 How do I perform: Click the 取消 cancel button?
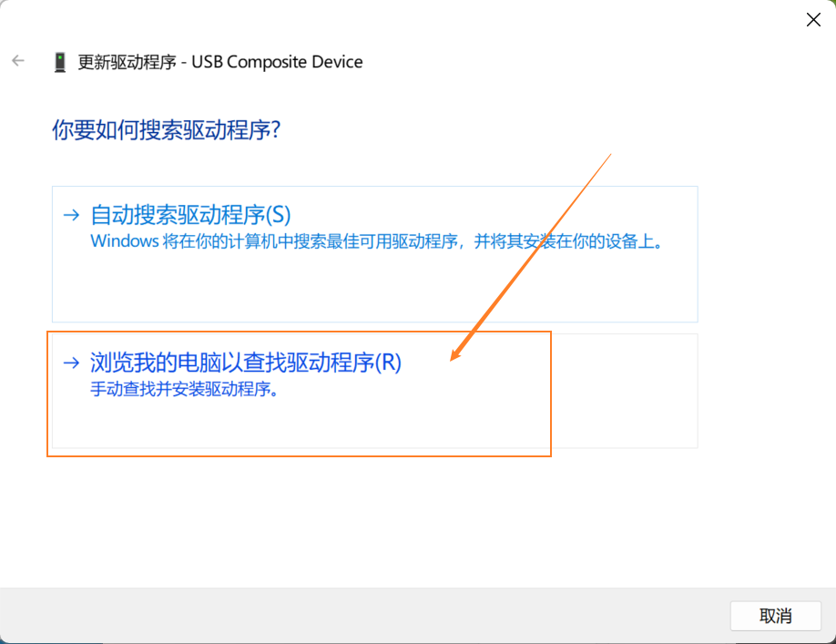pos(775,616)
